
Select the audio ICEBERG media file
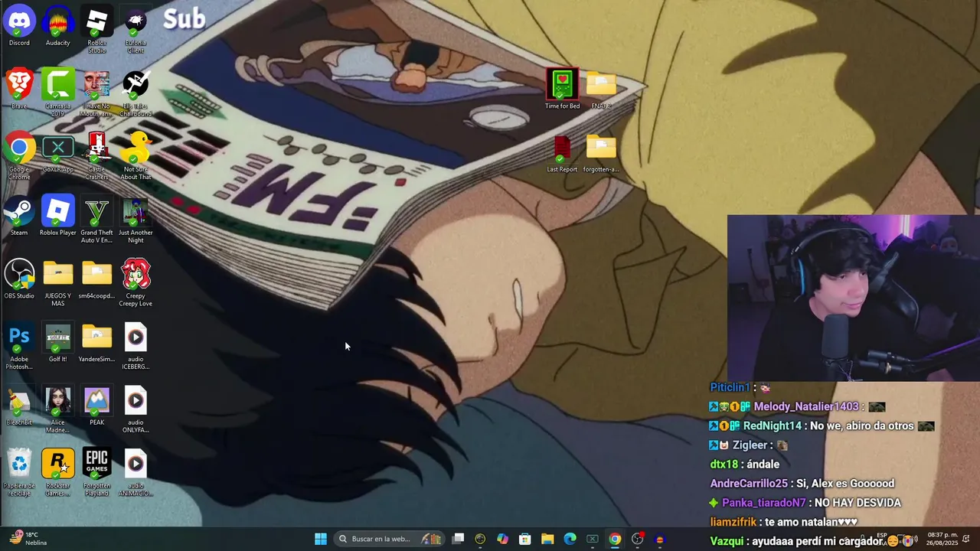[136, 346]
